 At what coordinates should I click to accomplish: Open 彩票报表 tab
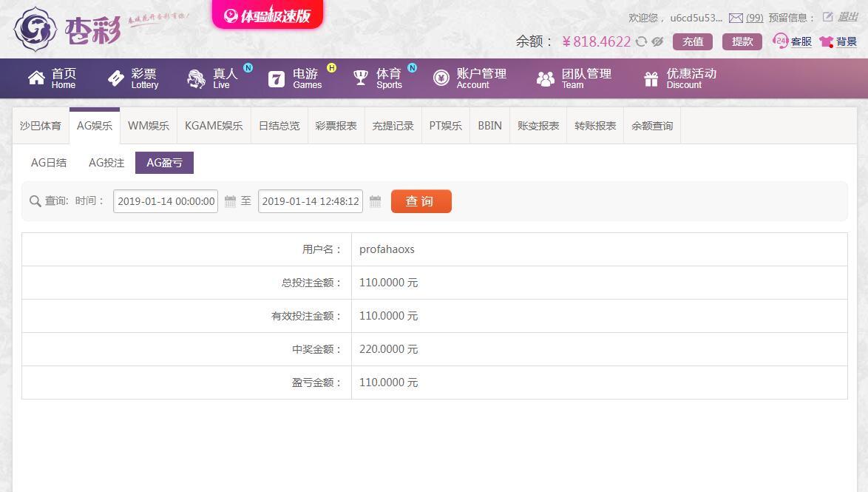(x=336, y=126)
